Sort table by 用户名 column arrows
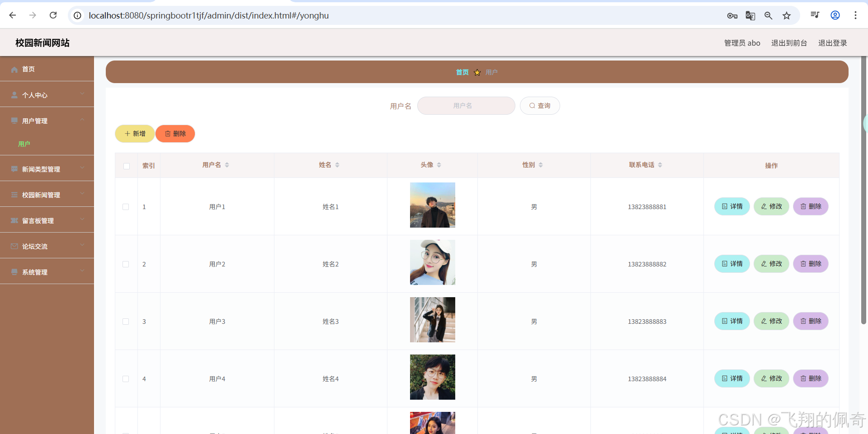868x434 pixels. coord(227,165)
